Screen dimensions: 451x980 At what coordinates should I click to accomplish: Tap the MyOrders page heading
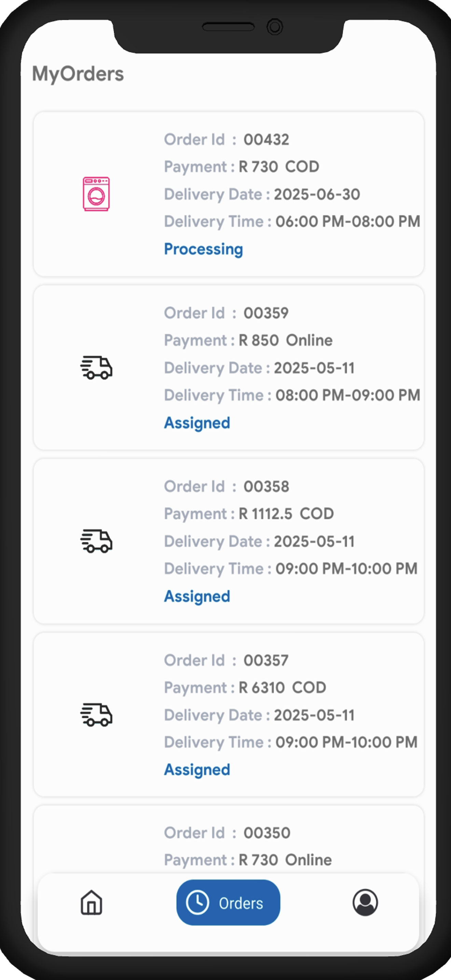coord(78,74)
